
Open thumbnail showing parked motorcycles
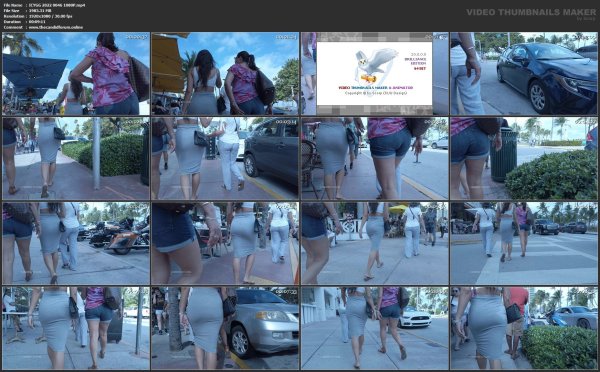point(76,243)
